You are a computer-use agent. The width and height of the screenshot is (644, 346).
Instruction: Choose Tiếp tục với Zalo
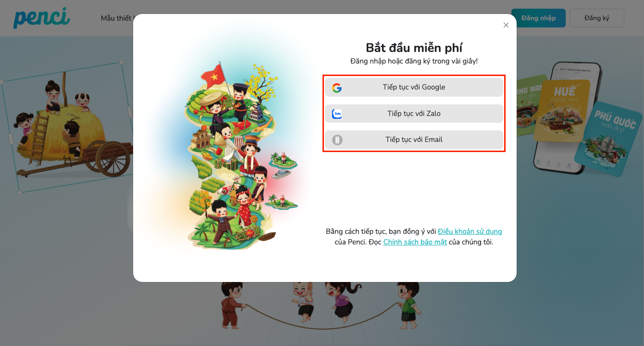(x=414, y=114)
